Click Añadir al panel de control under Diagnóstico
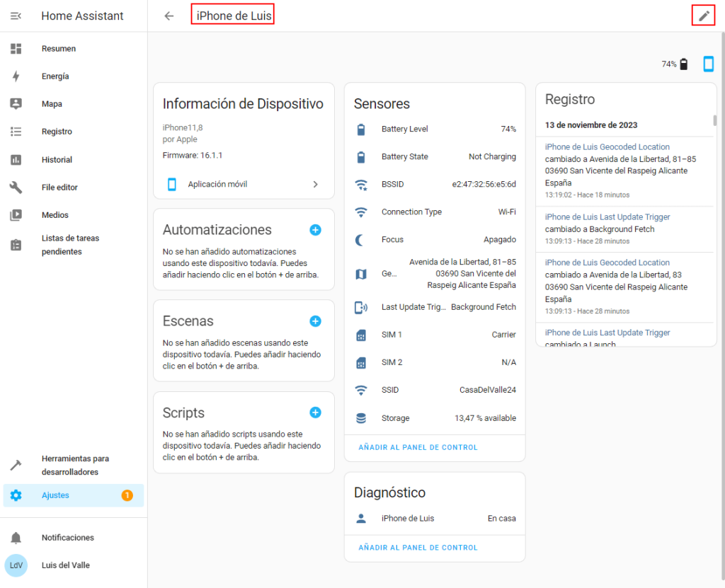Image resolution: width=725 pixels, height=588 pixels. (418, 548)
